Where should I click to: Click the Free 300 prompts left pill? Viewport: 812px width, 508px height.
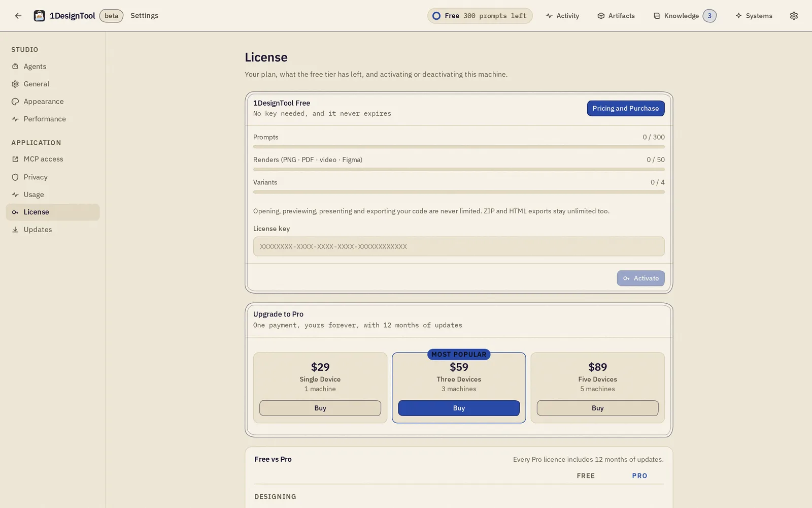(x=480, y=16)
